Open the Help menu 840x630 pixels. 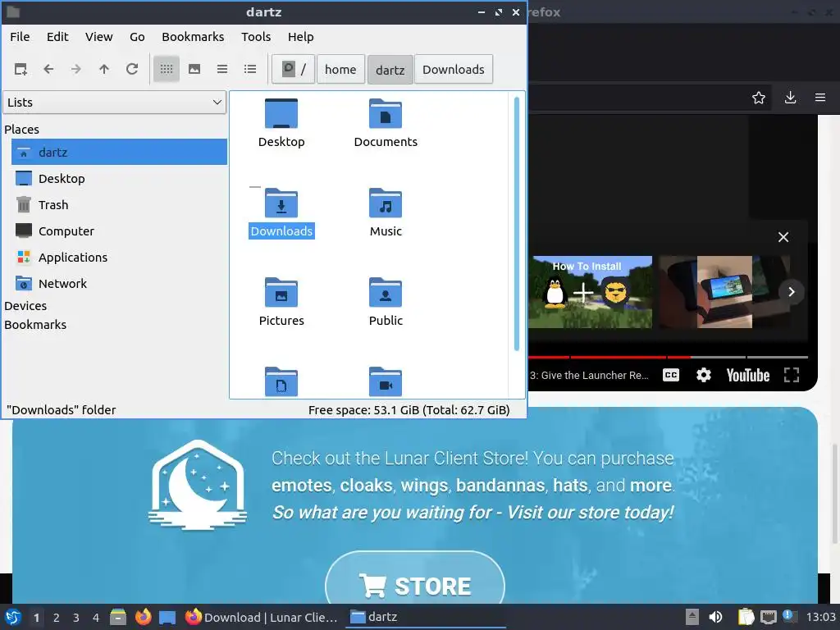point(300,37)
